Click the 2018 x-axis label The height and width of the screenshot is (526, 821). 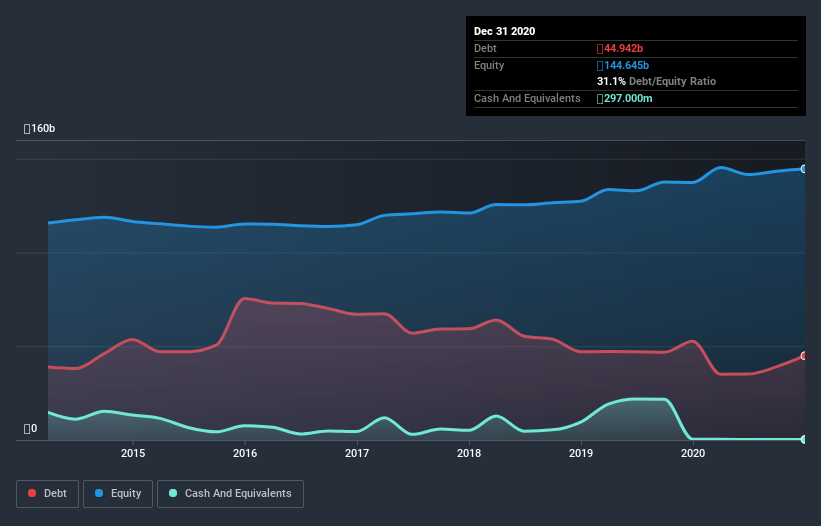[469, 453]
